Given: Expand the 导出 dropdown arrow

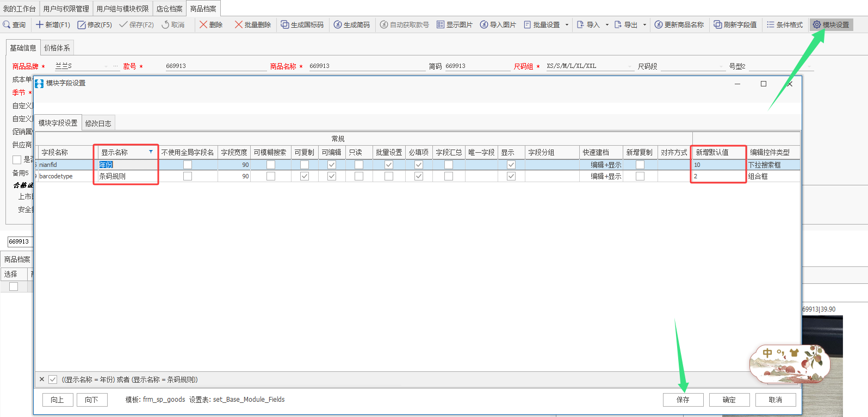Looking at the screenshot, I should click(644, 25).
